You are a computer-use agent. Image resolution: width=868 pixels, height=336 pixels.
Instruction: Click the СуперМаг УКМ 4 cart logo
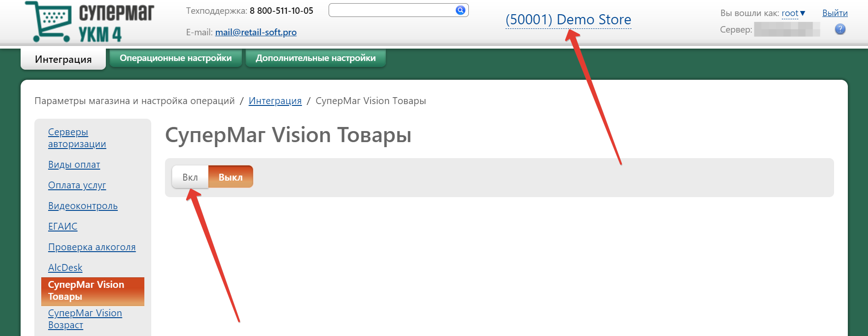[x=89, y=22]
